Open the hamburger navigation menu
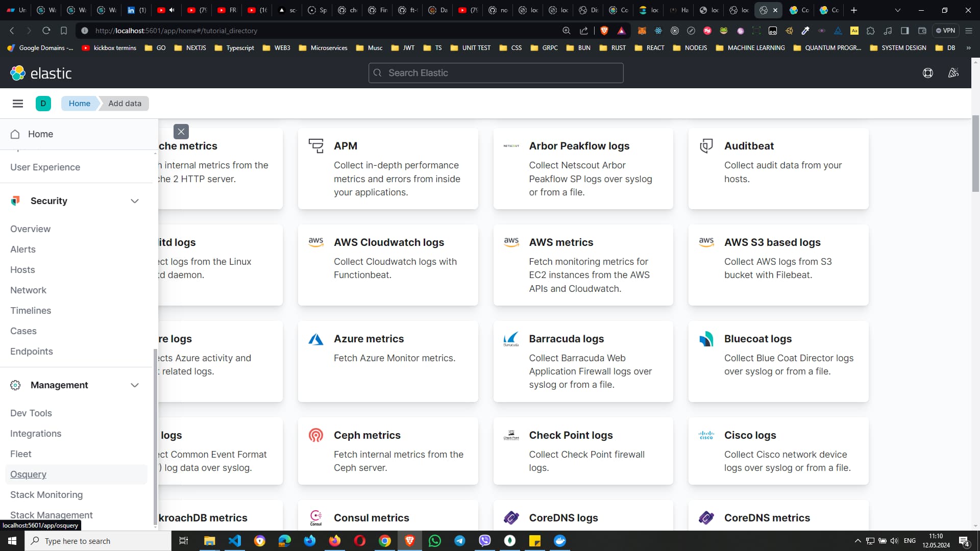Viewport: 980px width, 551px height. pyautogui.click(x=18, y=103)
